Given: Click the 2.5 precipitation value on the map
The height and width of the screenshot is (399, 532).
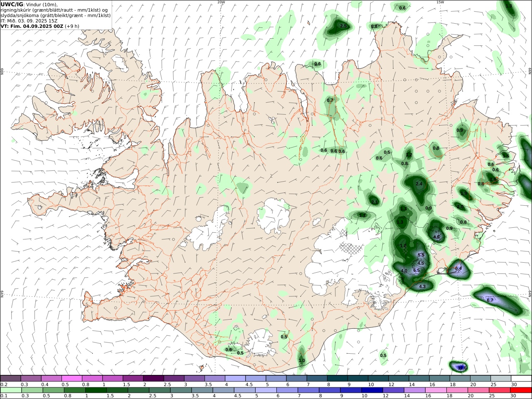Looking at the screenshot, I should (343, 26).
